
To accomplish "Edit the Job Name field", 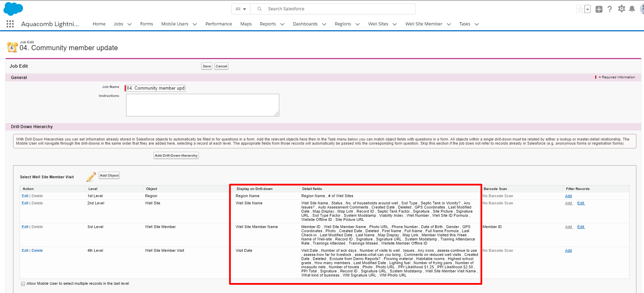I will pos(155,88).
